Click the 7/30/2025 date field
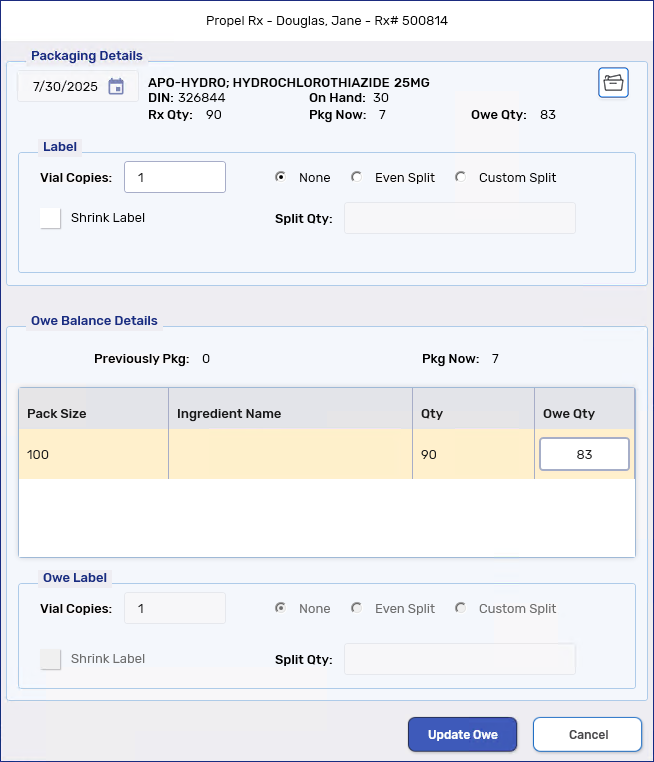The image size is (654, 762). pyautogui.click(x=65, y=86)
